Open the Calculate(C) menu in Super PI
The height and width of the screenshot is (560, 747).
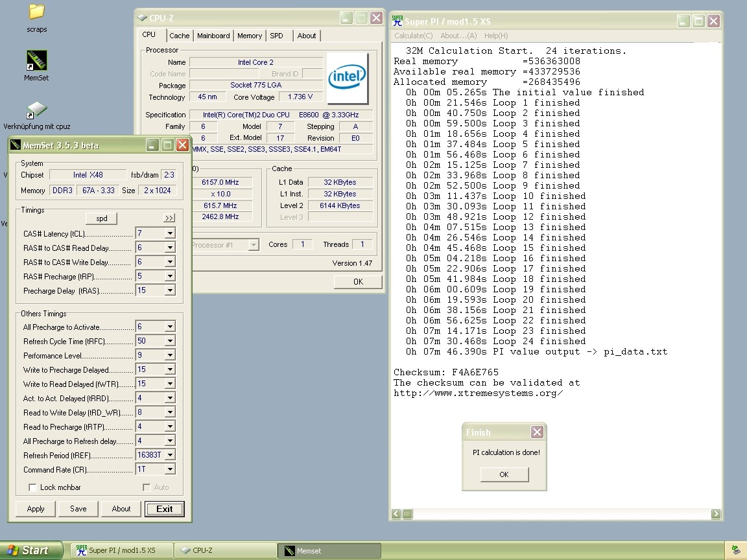click(x=414, y=36)
